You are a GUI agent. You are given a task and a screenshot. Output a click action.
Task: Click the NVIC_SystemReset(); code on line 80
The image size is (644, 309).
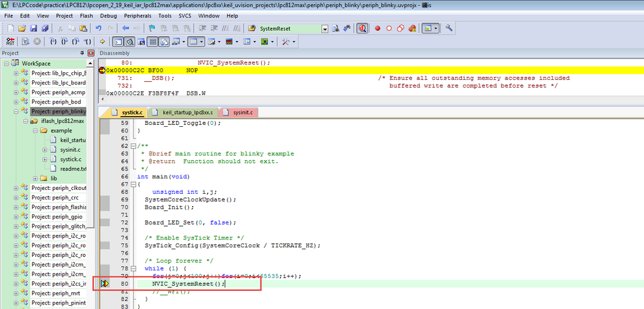pos(188,284)
